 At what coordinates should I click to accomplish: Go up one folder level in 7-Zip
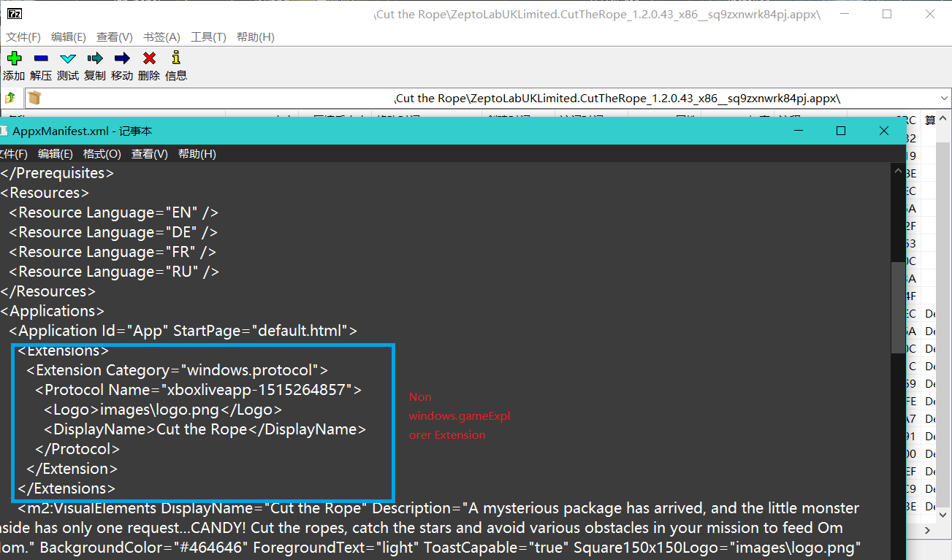tap(10, 98)
